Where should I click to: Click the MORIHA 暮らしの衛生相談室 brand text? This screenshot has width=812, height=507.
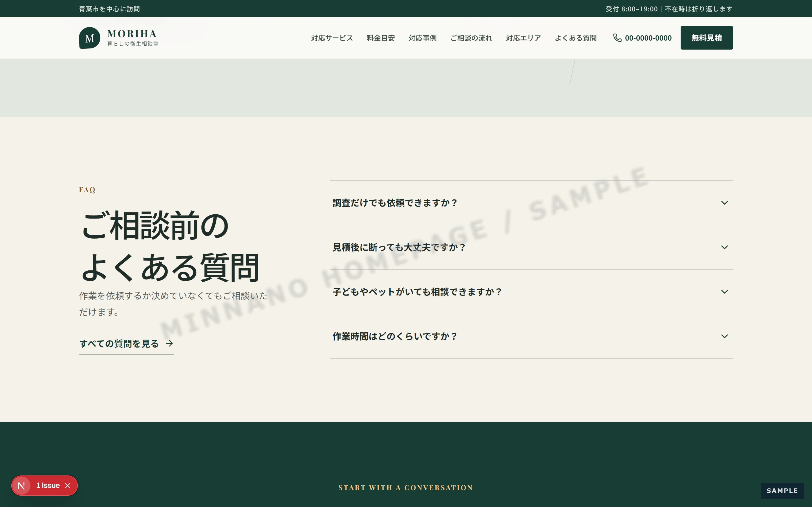tap(133, 38)
